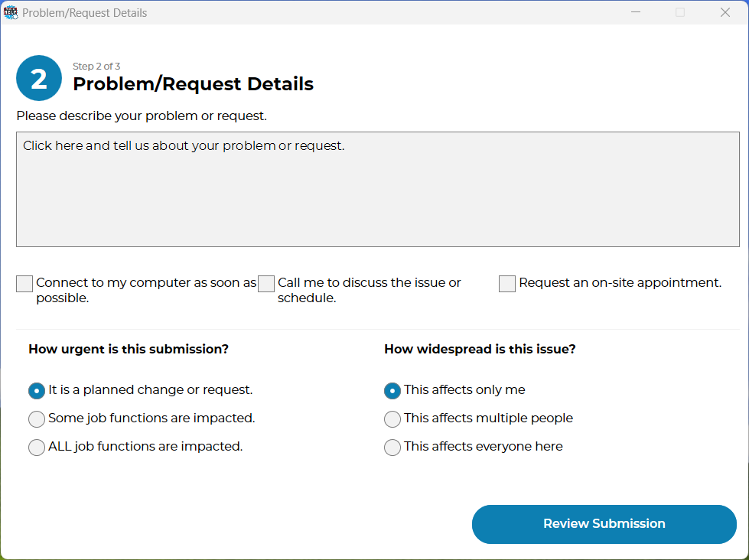Click the blue step 2 circle badge
The width and height of the screenshot is (749, 560).
click(x=38, y=78)
